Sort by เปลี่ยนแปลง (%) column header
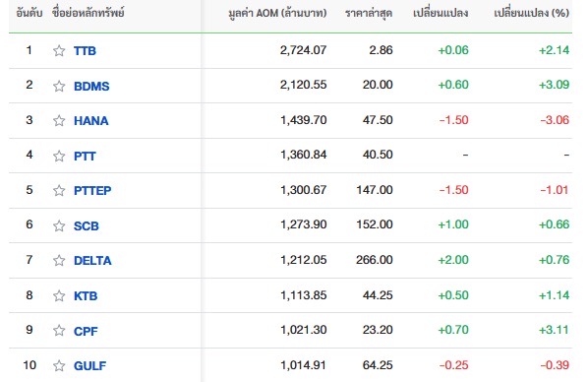The image size is (588, 382). pos(531,13)
